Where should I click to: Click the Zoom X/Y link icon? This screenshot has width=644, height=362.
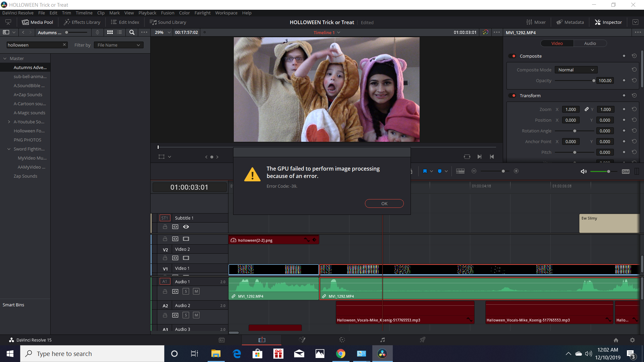click(x=587, y=109)
